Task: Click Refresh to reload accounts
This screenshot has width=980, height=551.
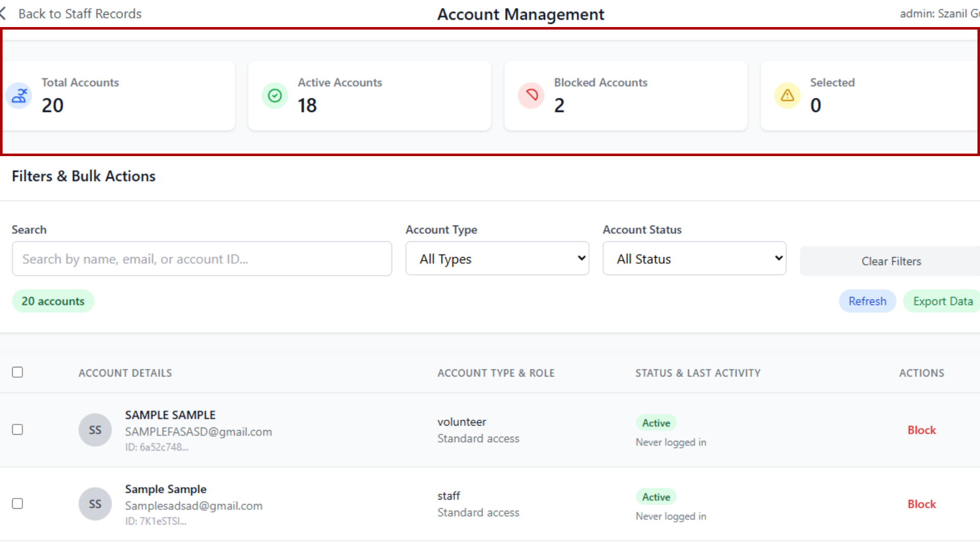Action: pos(867,301)
